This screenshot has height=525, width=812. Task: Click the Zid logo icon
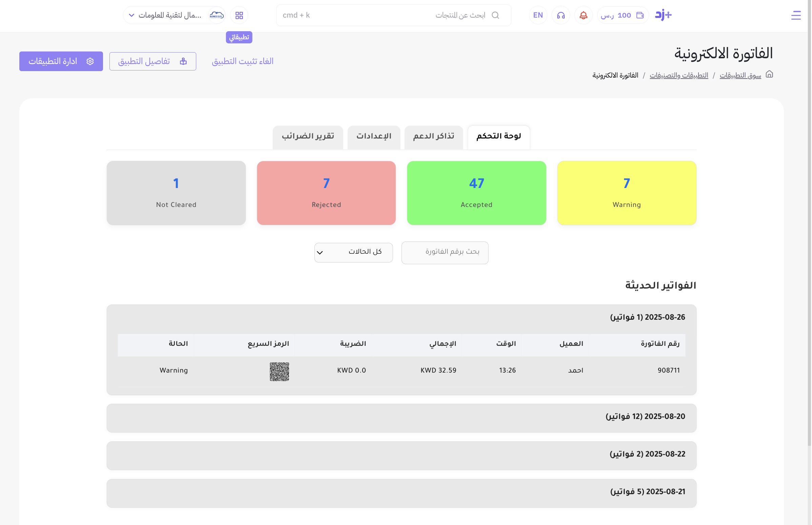pos(663,15)
